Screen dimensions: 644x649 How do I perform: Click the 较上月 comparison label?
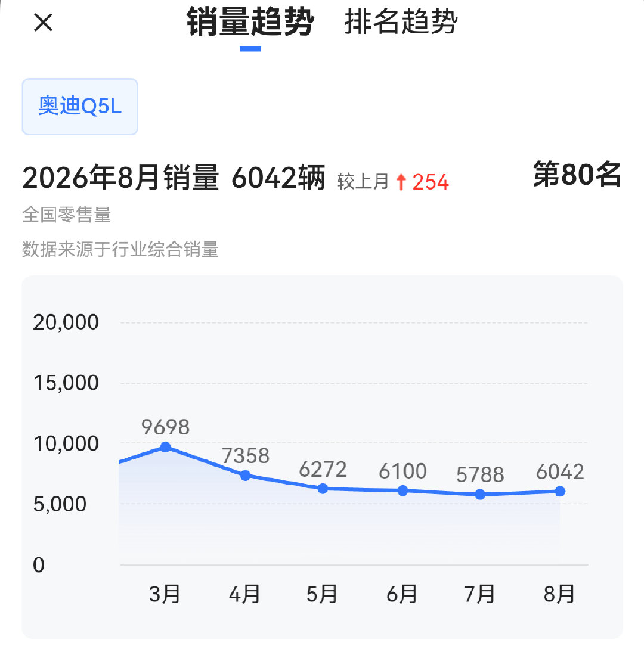(x=363, y=182)
